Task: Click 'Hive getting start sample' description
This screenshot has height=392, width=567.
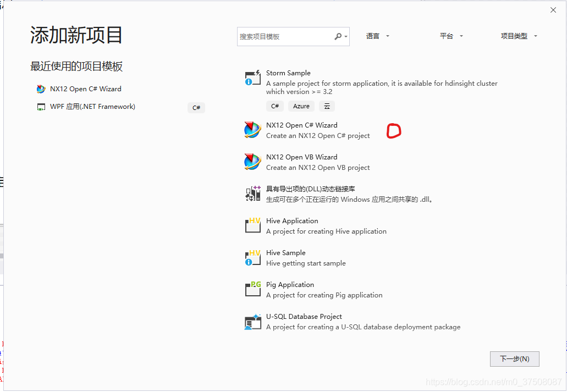Action: (306, 263)
